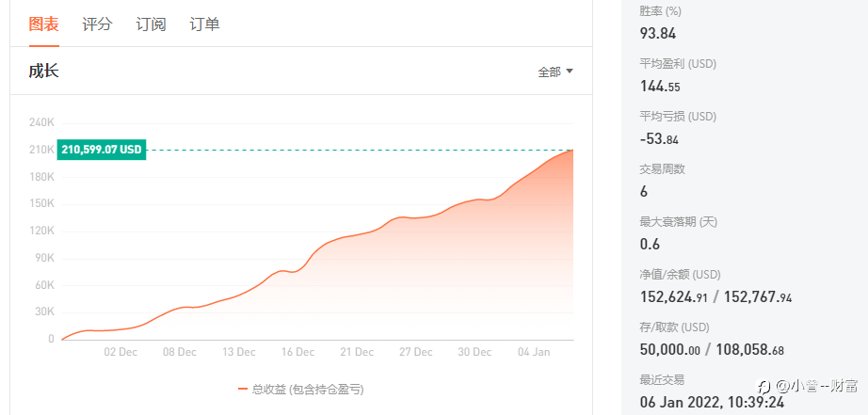Screen dimensions: 868x415
Task: Click the 210,599.07 USD value label
Action: click(102, 150)
